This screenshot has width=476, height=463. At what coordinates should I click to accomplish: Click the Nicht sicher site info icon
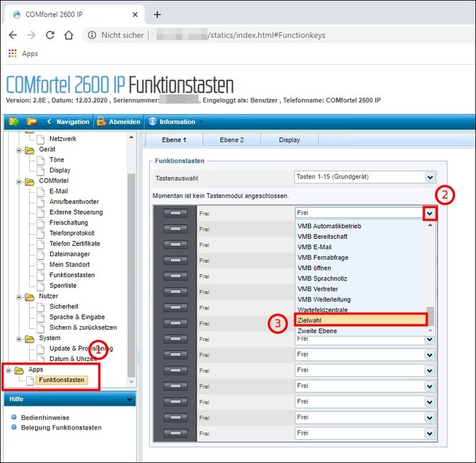click(x=92, y=35)
